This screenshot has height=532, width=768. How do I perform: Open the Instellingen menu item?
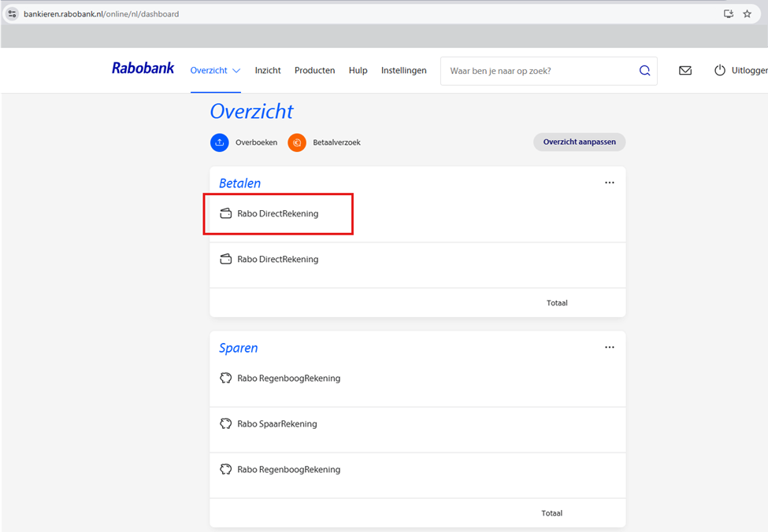[403, 71]
